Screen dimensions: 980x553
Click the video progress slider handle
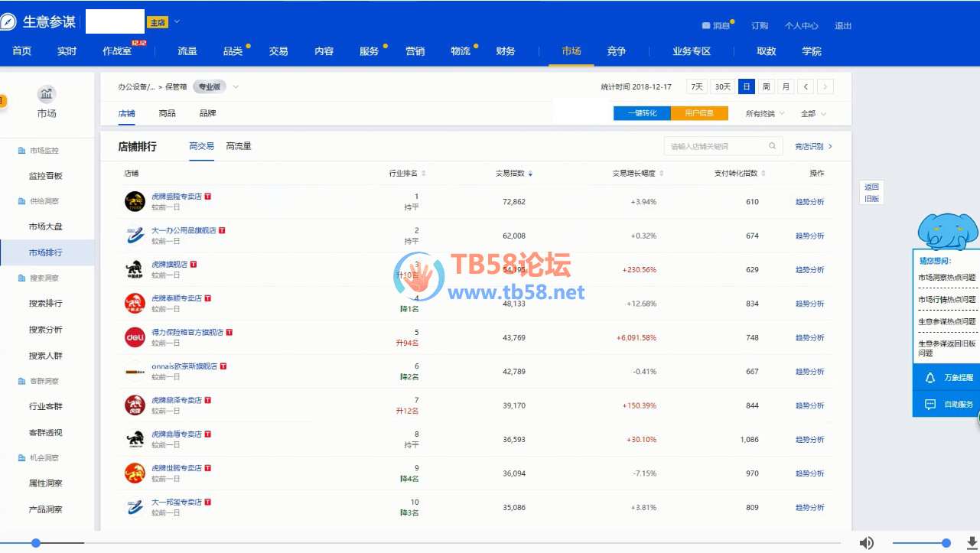coord(36,543)
